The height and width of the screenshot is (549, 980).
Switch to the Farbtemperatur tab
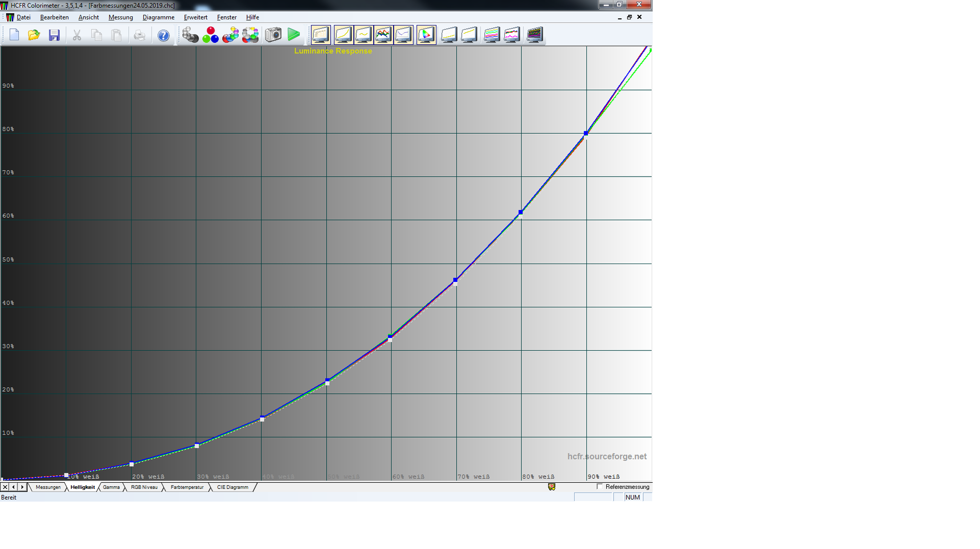187,487
